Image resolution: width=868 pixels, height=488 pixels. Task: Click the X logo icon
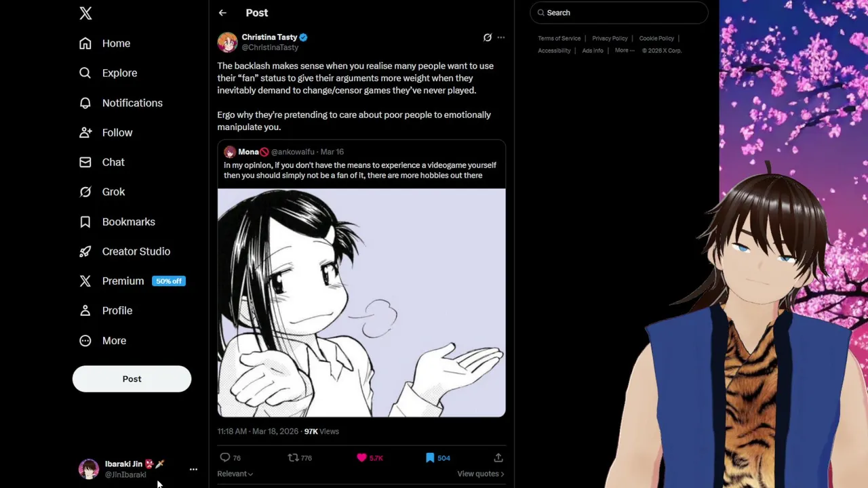pos(85,14)
